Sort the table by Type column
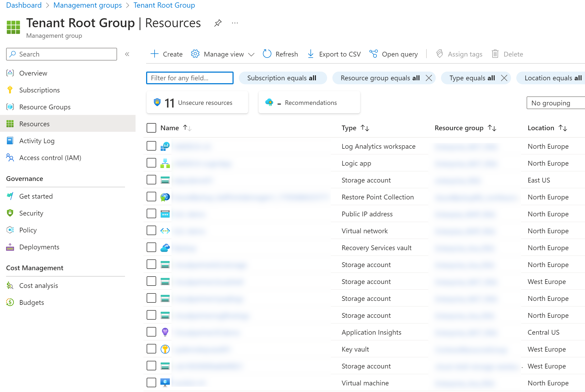585x392 pixels. pos(365,128)
